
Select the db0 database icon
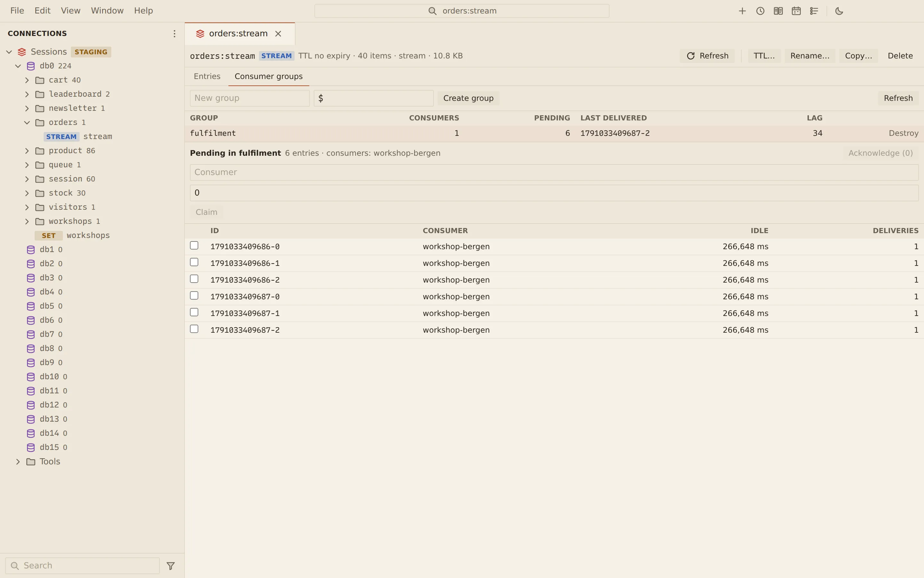click(x=31, y=66)
